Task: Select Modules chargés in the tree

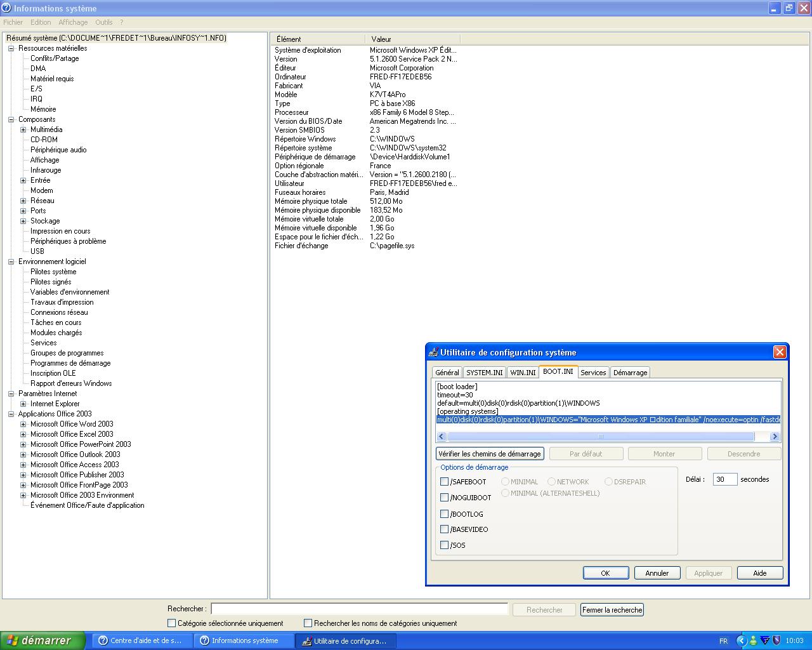Action: (x=56, y=333)
